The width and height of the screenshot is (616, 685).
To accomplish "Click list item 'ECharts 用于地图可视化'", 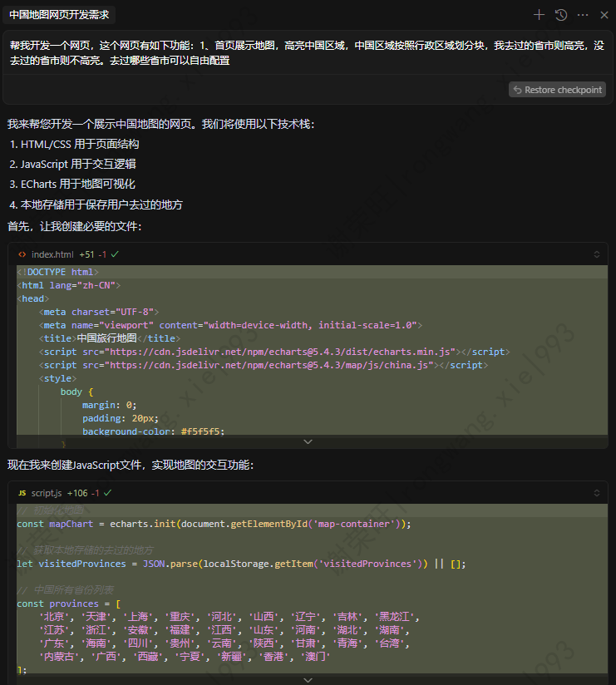I will pos(78,184).
